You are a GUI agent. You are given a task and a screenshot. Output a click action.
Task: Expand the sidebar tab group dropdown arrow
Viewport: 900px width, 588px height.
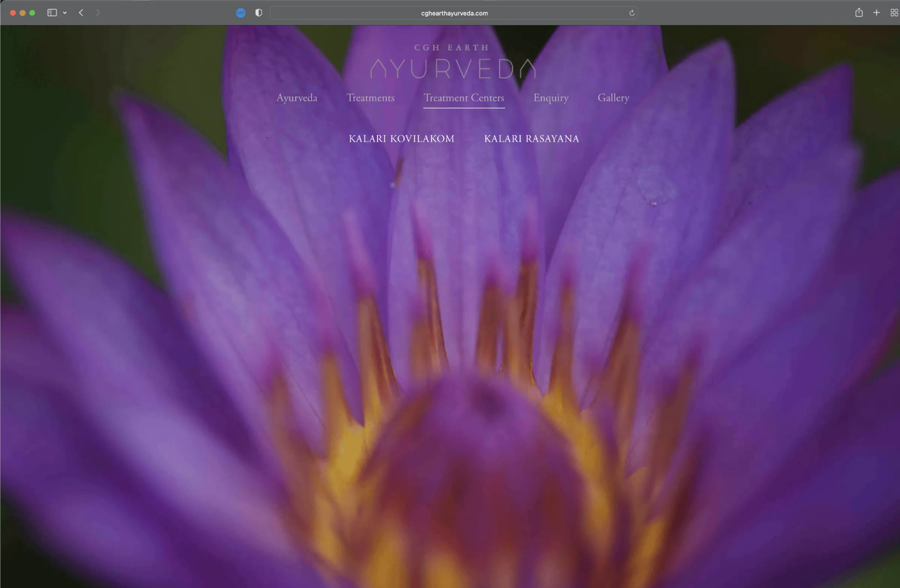tap(65, 13)
